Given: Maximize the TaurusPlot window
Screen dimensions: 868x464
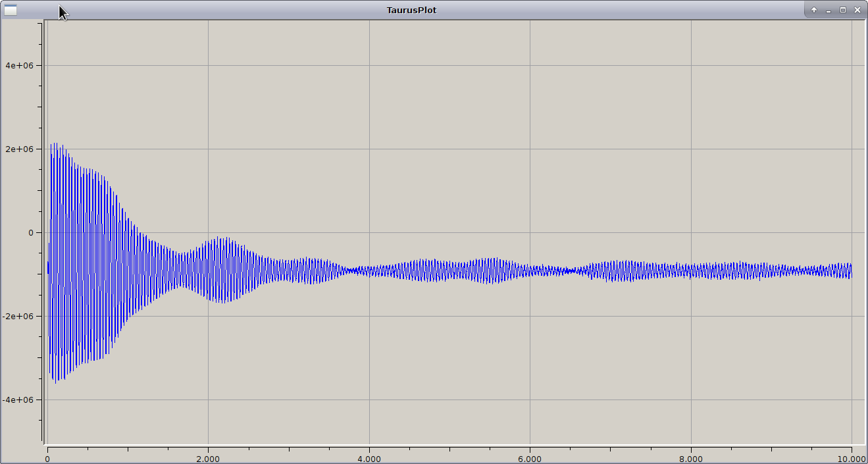Looking at the screenshot, I should [x=843, y=10].
